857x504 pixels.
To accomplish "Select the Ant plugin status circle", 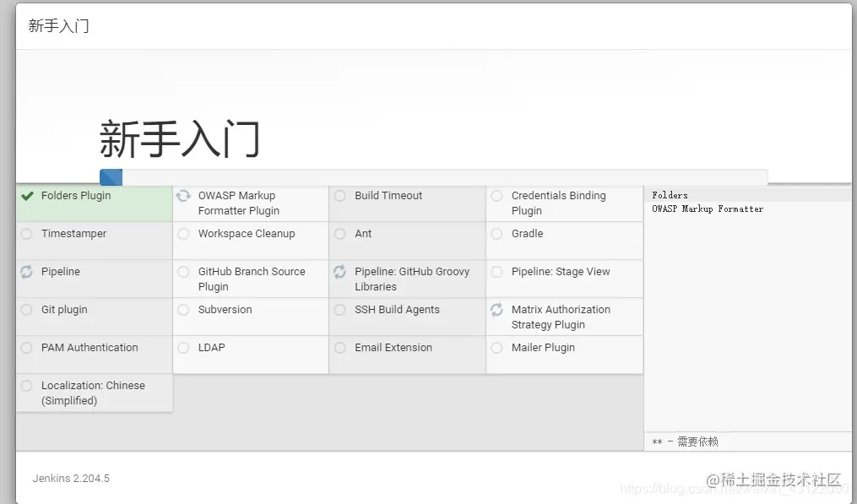I will [x=340, y=234].
